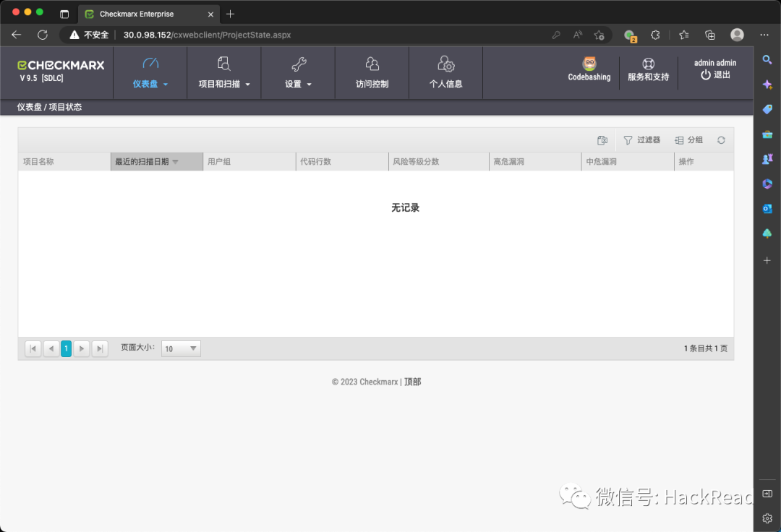Go to next page of grid
Viewport: 781px width, 532px height.
pos(82,348)
